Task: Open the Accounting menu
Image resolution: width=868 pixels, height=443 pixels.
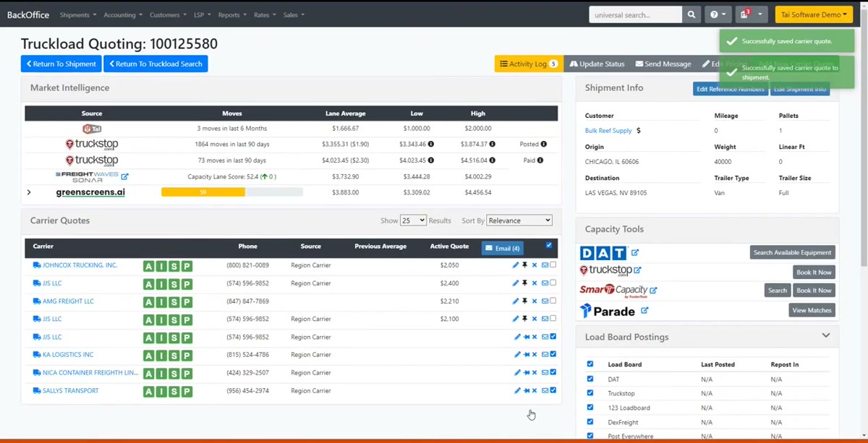Action: (x=122, y=15)
